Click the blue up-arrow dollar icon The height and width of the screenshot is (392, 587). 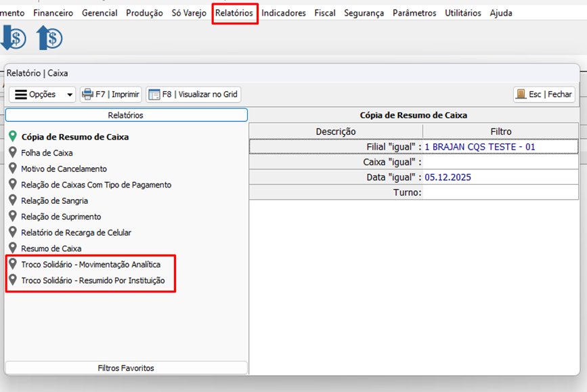pos(49,37)
